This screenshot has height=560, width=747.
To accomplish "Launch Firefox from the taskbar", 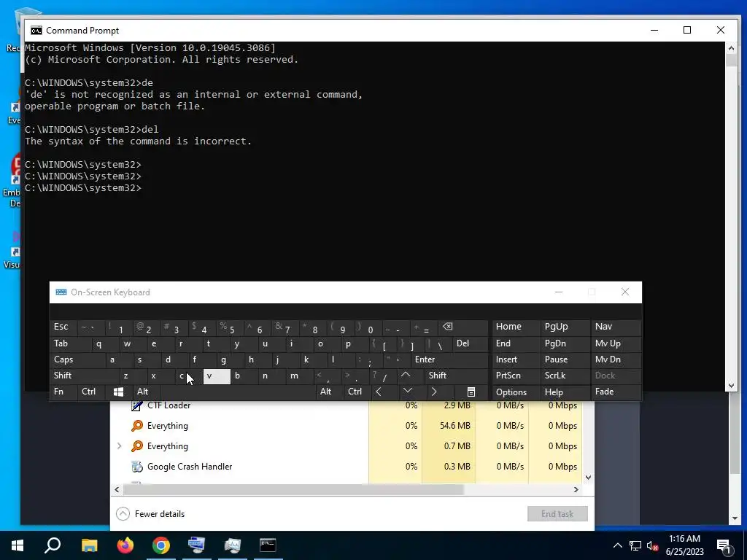I will 125,545.
